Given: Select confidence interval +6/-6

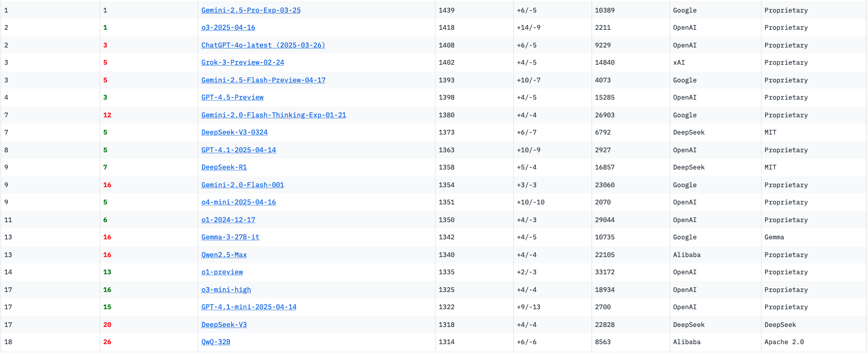Looking at the screenshot, I should pos(527,342).
